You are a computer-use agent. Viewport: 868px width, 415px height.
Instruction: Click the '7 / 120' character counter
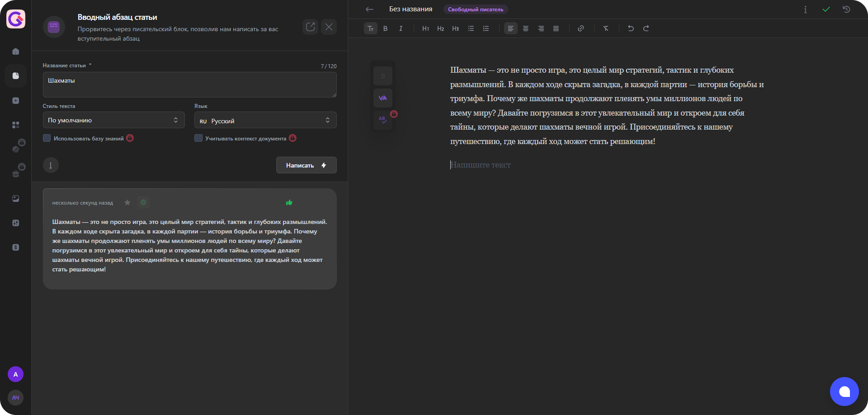(329, 66)
